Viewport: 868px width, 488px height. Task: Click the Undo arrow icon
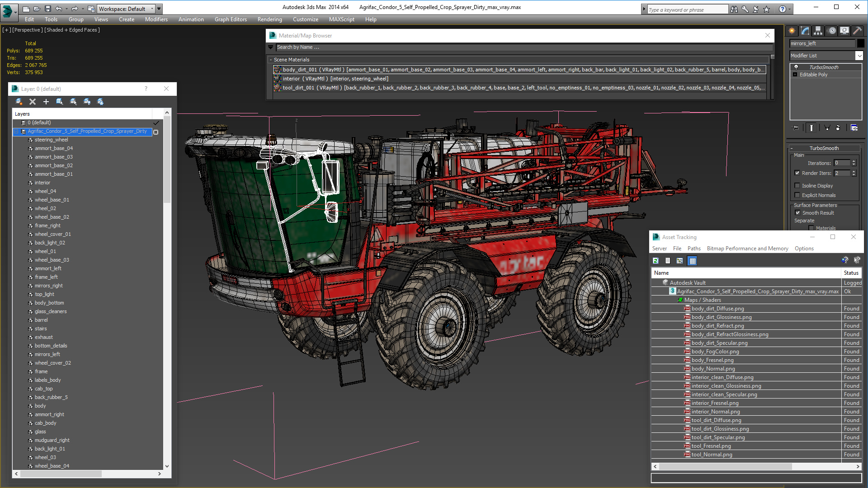coord(58,9)
